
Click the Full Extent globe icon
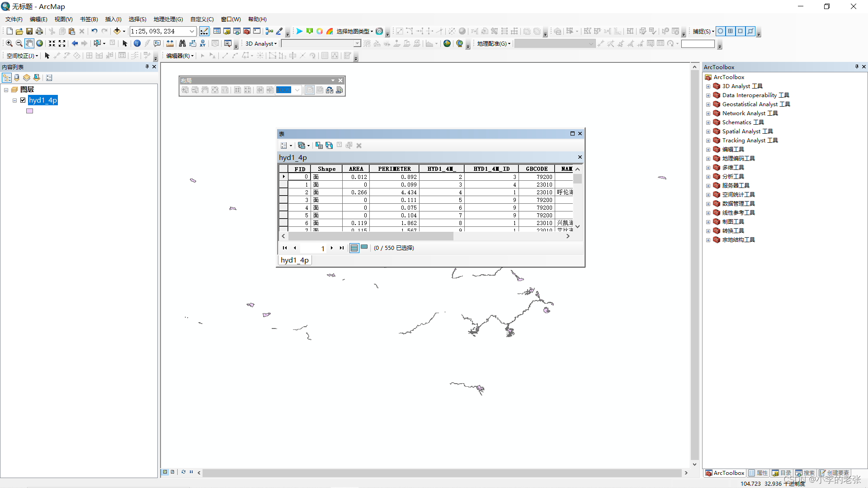(x=40, y=43)
